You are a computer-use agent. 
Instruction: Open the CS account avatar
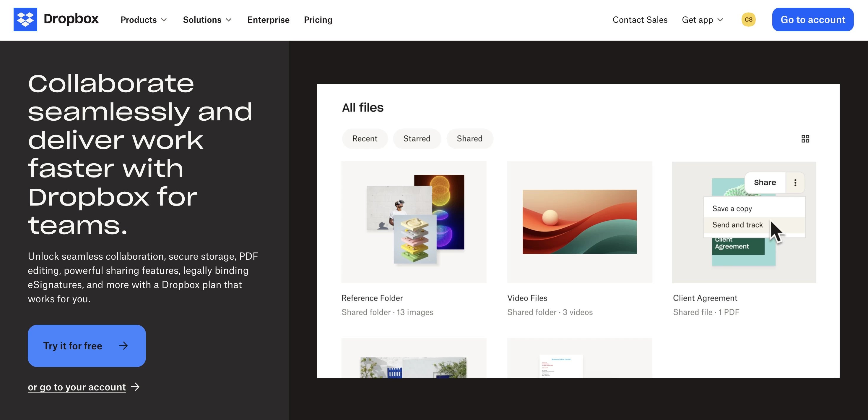coord(748,20)
